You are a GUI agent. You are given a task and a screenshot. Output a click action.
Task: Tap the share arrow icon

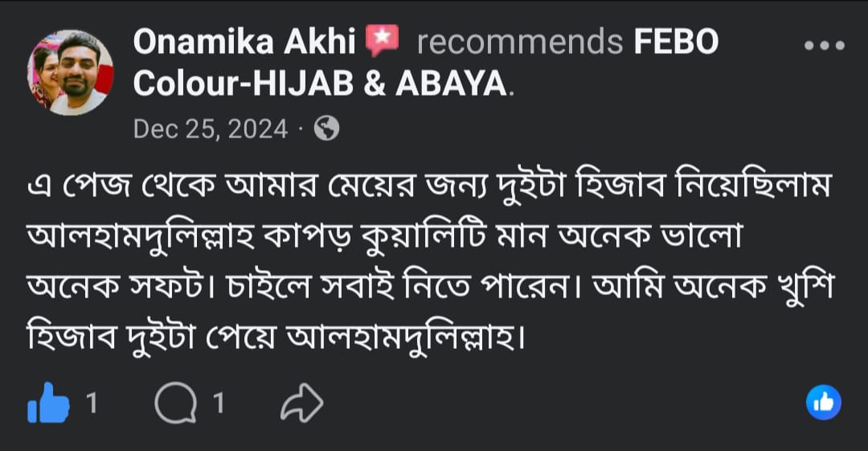(301, 403)
